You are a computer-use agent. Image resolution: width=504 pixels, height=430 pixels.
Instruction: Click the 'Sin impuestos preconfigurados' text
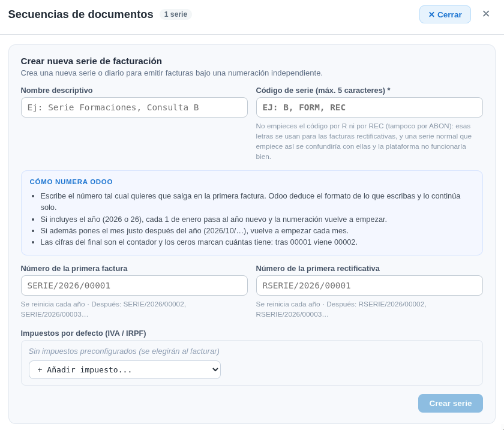pos(124,351)
